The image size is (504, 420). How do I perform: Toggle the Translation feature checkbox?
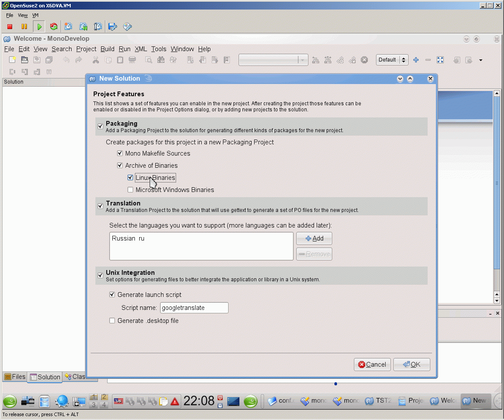pyautogui.click(x=100, y=206)
